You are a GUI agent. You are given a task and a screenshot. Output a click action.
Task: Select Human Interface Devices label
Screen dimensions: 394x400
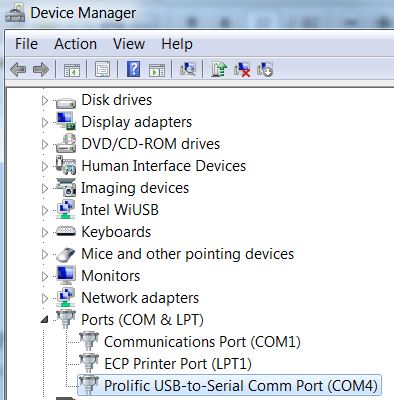click(164, 166)
